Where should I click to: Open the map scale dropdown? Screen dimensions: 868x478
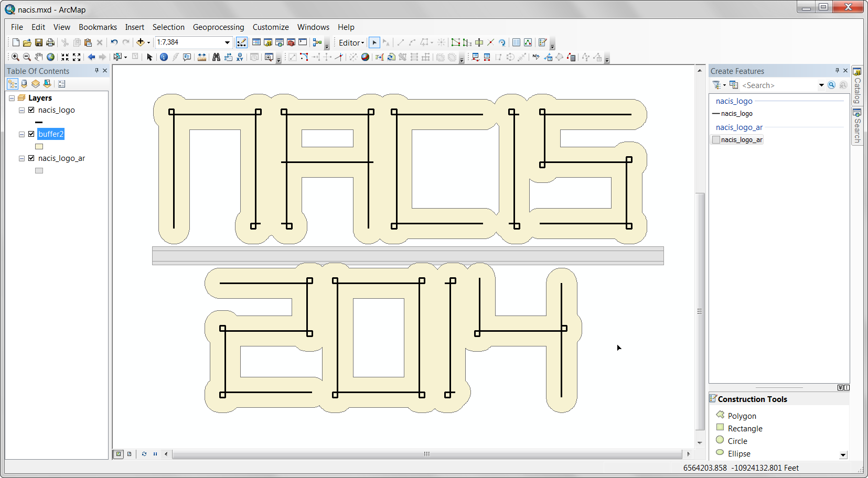227,42
